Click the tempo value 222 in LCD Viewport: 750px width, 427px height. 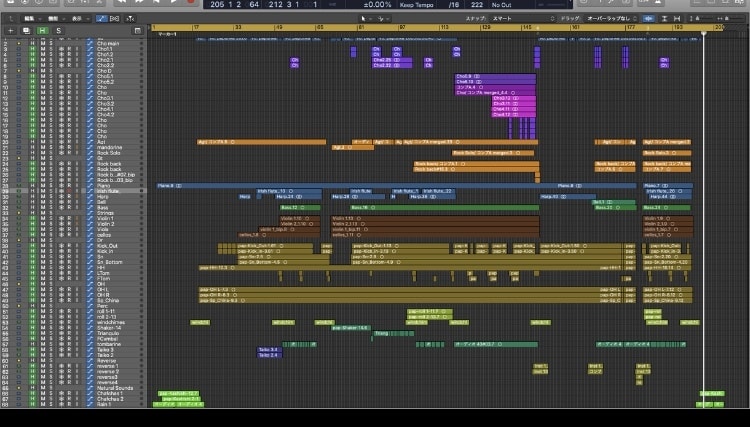click(x=476, y=5)
